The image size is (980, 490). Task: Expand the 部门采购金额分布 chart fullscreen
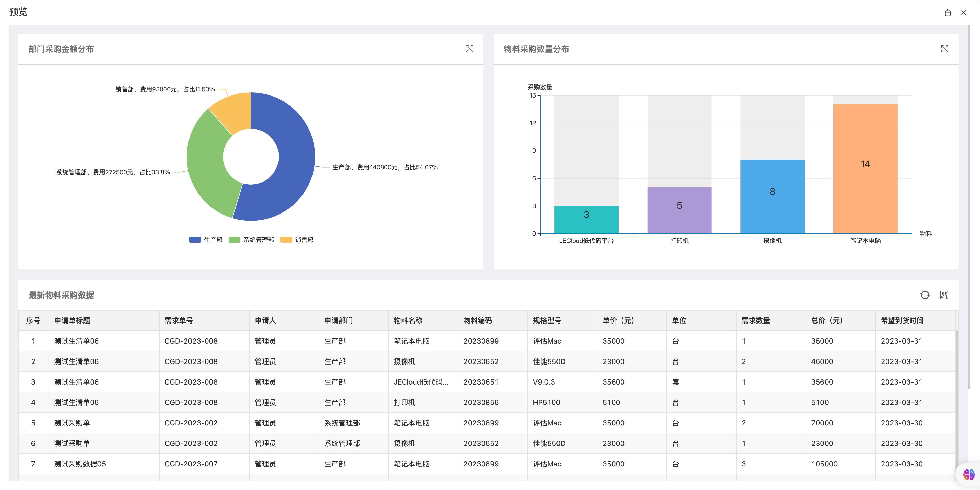(469, 49)
